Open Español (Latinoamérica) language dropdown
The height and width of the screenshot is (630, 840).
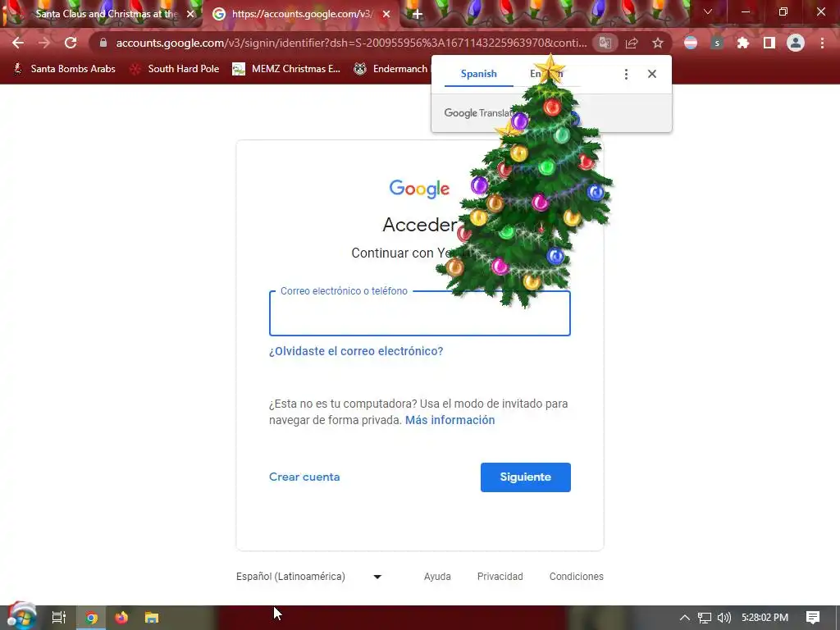[x=309, y=577]
